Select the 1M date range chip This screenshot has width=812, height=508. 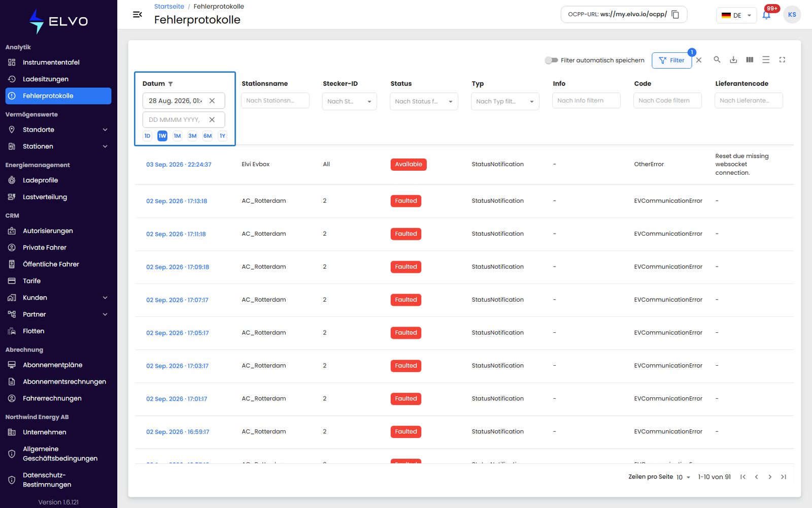[x=177, y=136]
